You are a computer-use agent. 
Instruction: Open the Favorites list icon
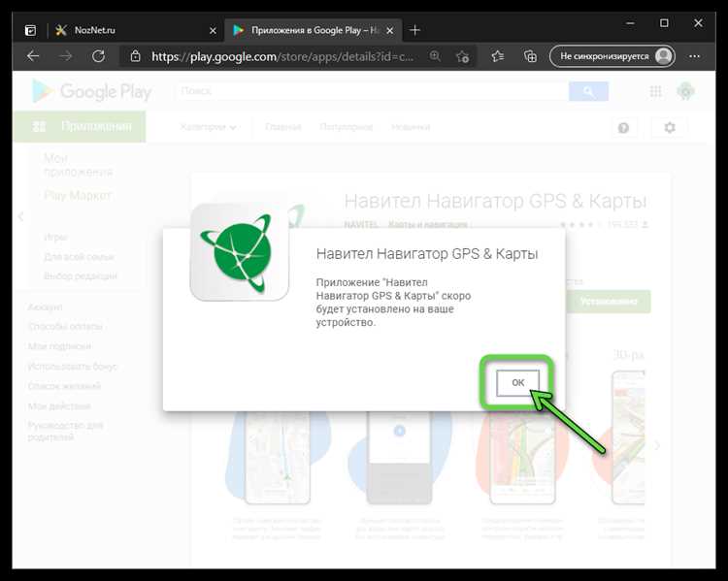(498, 56)
